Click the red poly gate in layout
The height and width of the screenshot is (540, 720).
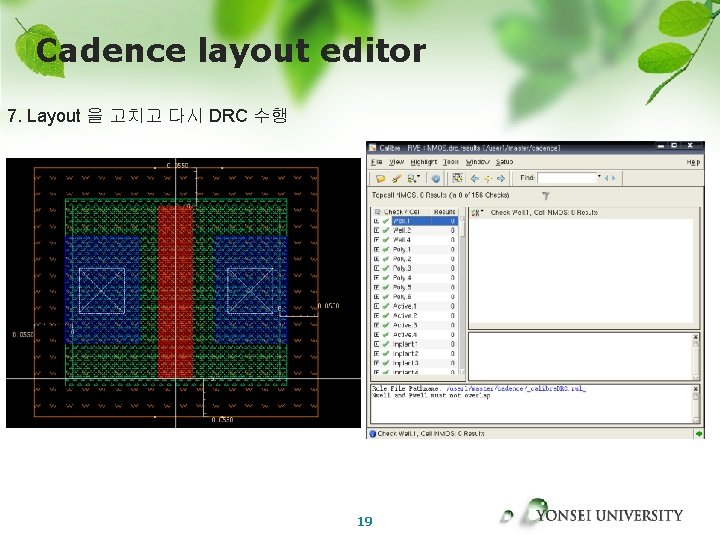pos(175,292)
